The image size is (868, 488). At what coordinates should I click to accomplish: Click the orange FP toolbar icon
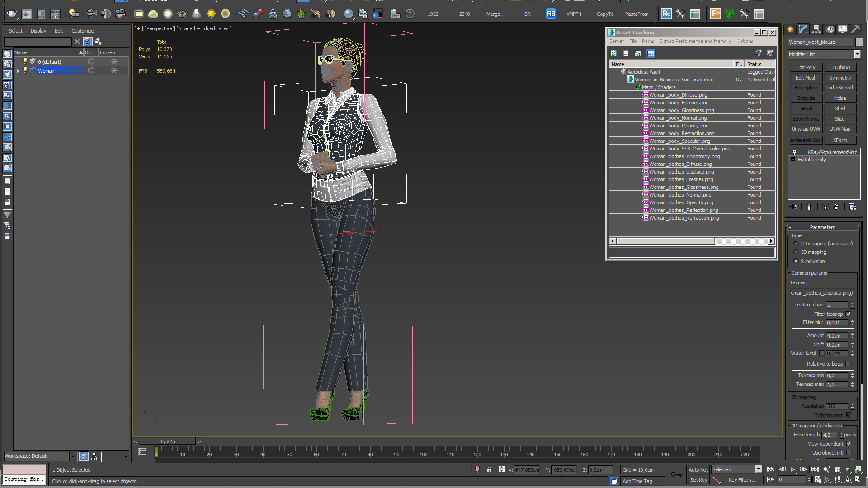click(715, 14)
